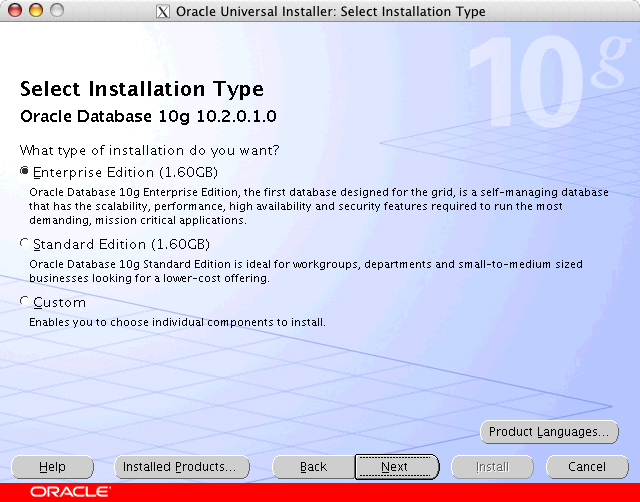The width and height of the screenshot is (640, 502).
Task: Click the Select Installation Type heading
Action: coord(142,90)
